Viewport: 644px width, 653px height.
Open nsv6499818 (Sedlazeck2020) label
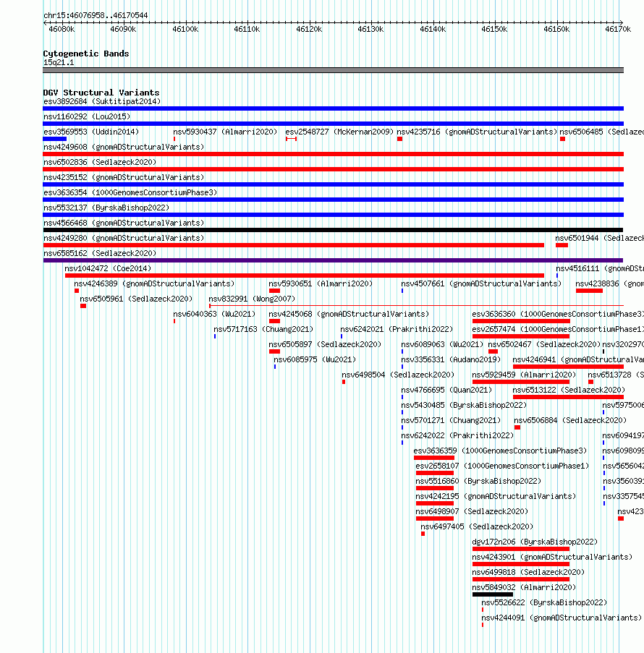point(528,573)
